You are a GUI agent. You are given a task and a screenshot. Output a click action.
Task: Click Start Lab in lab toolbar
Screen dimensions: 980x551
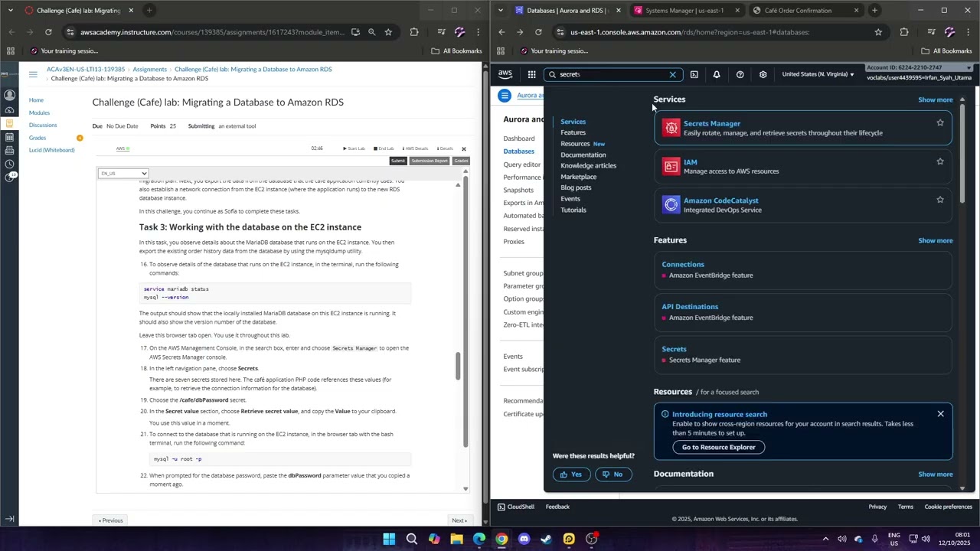pos(354,148)
